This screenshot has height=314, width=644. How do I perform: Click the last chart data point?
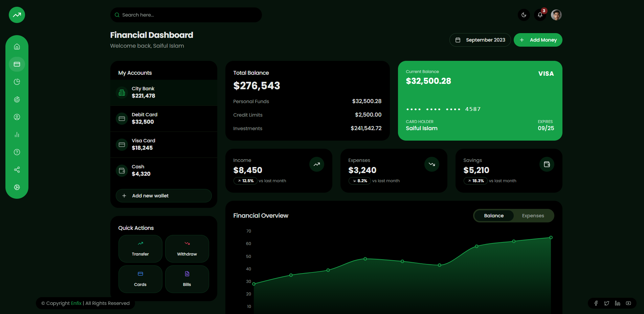click(551, 238)
